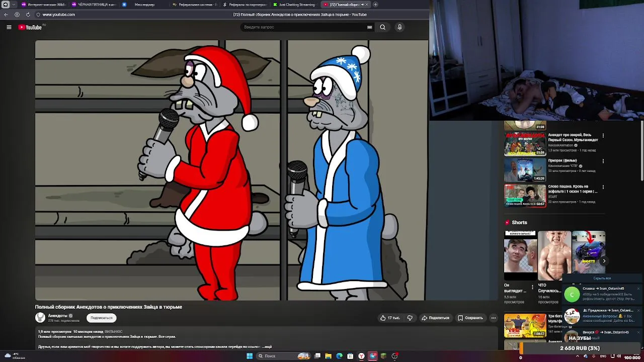Start voice search with the microphone icon

point(399,27)
